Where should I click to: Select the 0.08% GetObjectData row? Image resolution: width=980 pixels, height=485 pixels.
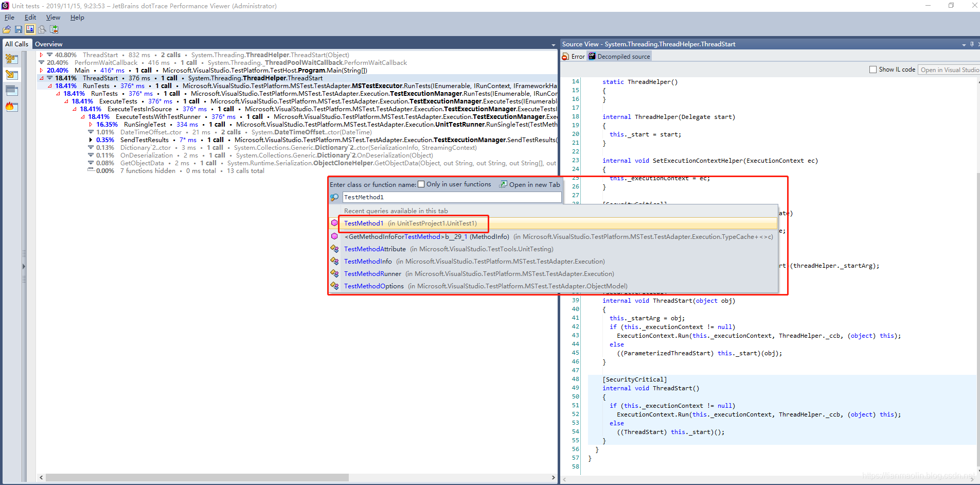tap(322, 163)
